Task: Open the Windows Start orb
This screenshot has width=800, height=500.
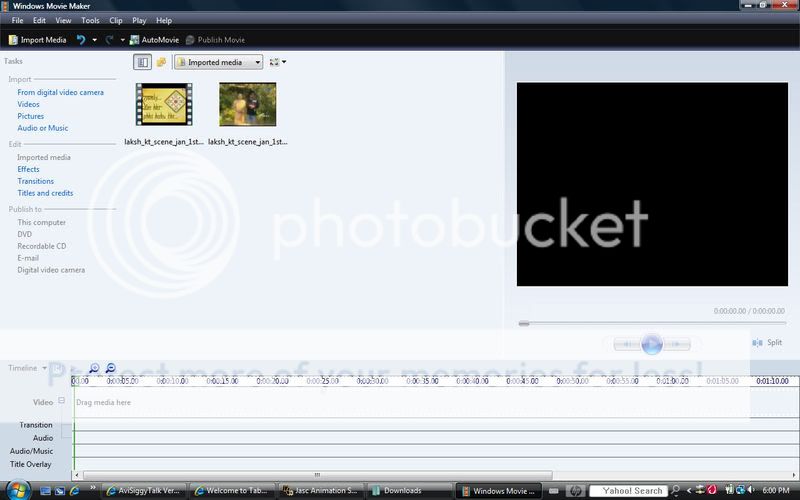Action: point(17,490)
